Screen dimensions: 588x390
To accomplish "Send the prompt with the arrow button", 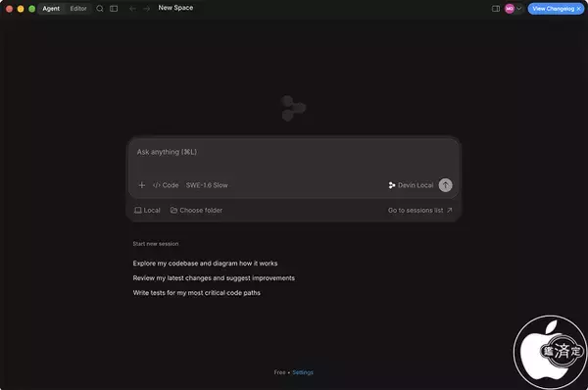I will pos(445,185).
